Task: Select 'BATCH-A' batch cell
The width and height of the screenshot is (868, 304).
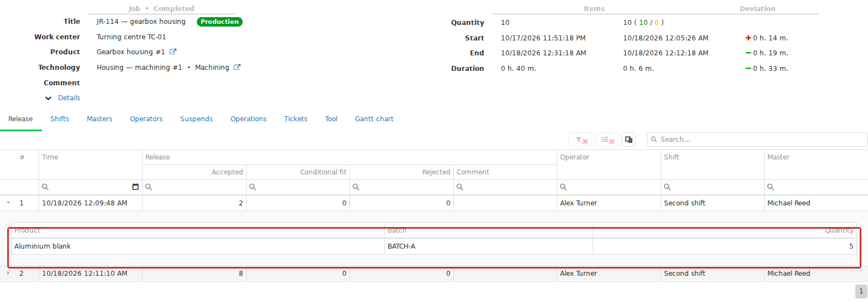Action: (489, 246)
